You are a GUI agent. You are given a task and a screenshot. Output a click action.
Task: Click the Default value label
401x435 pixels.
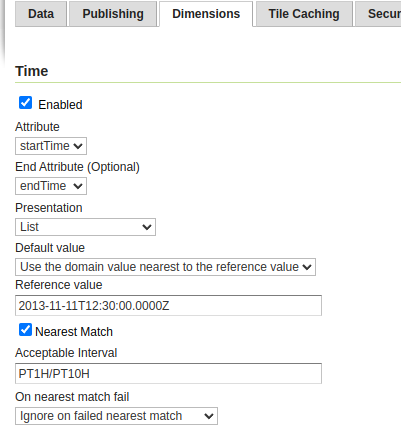click(x=50, y=248)
